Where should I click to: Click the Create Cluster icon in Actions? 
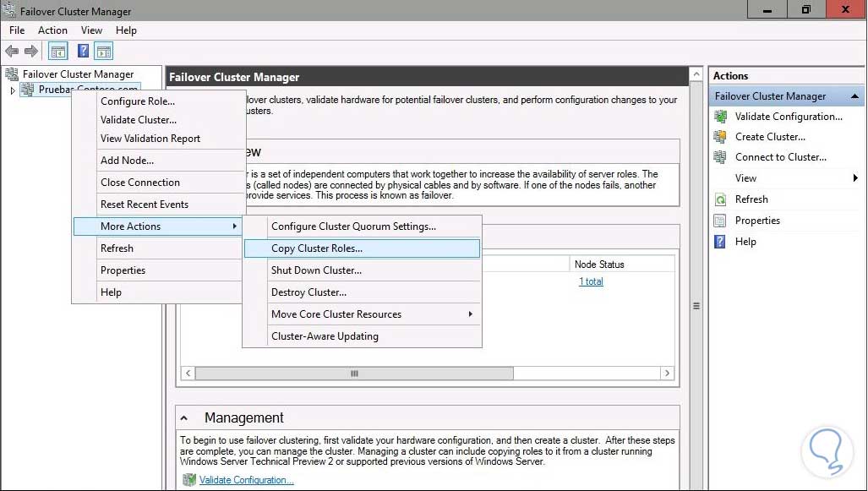[720, 137]
